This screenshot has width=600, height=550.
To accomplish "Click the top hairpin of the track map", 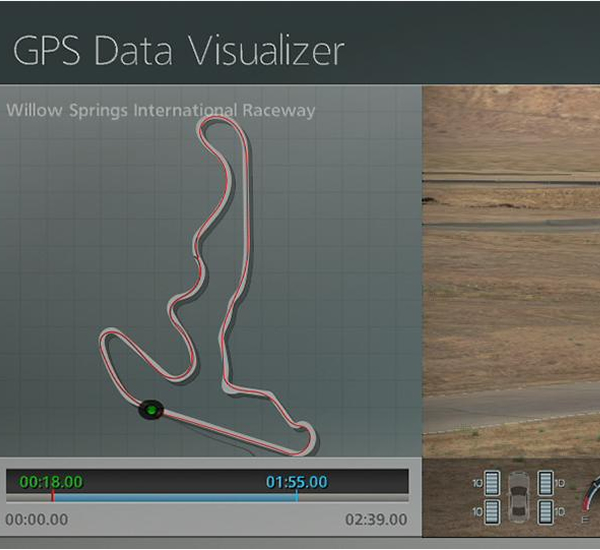I will (220, 123).
